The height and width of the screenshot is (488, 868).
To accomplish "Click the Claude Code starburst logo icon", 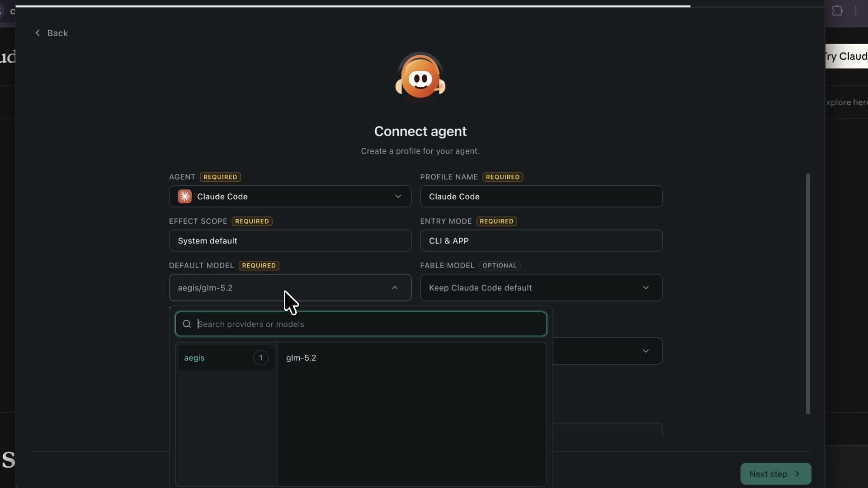I will point(184,197).
